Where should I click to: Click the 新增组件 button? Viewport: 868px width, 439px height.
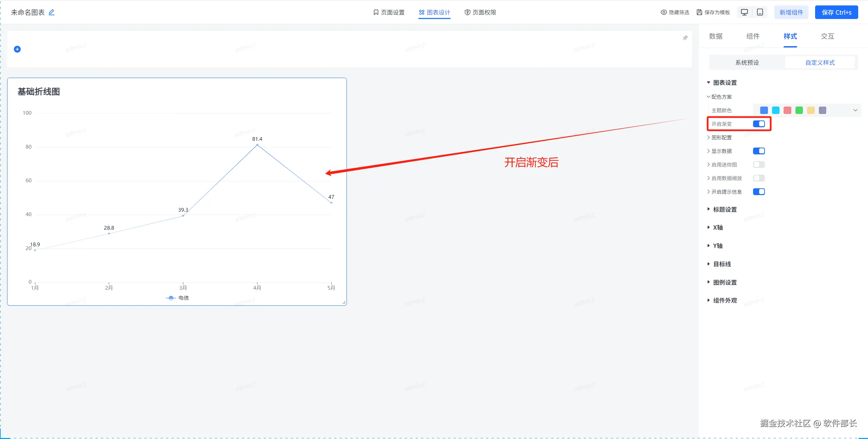(x=791, y=12)
